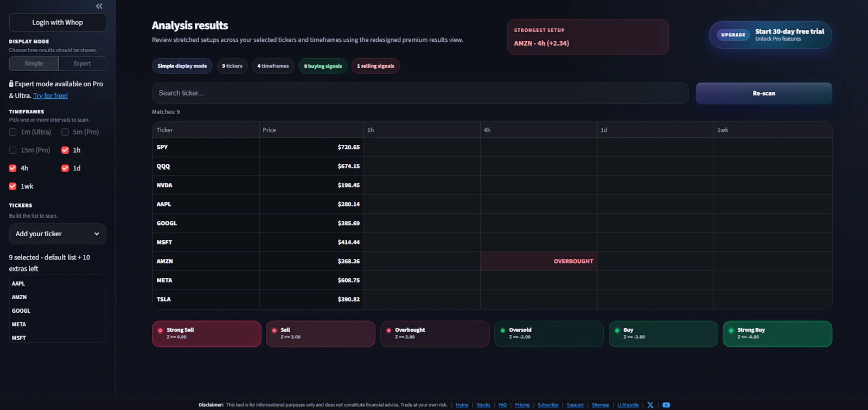Select the NVDA row ticker
The width and height of the screenshot is (868, 410).
click(x=164, y=185)
